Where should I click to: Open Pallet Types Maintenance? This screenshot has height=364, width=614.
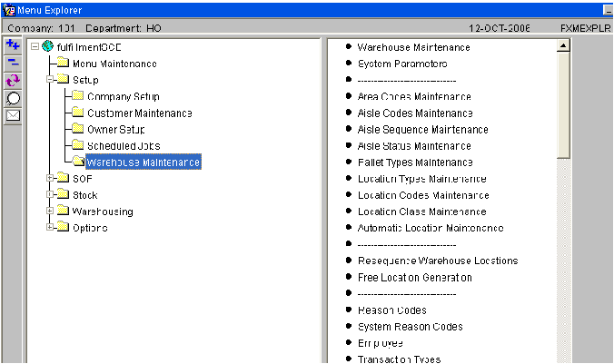tap(415, 162)
